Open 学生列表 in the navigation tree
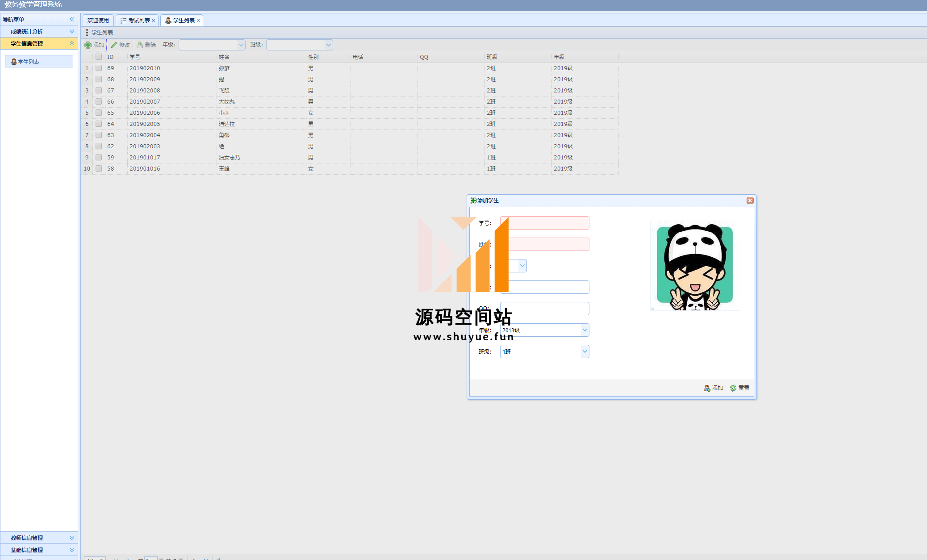The width and height of the screenshot is (927, 560). (x=39, y=62)
